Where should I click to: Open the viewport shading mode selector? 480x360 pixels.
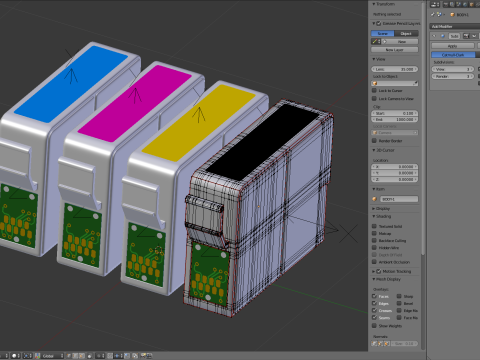[x=16, y=356]
